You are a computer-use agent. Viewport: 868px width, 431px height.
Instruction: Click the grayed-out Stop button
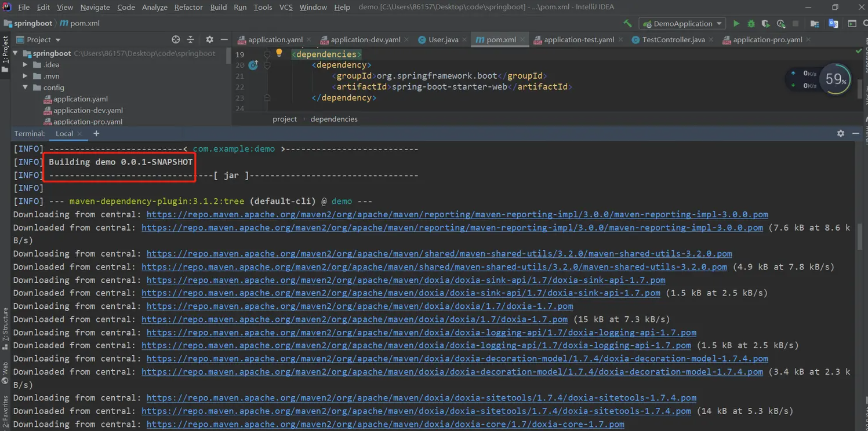point(796,24)
